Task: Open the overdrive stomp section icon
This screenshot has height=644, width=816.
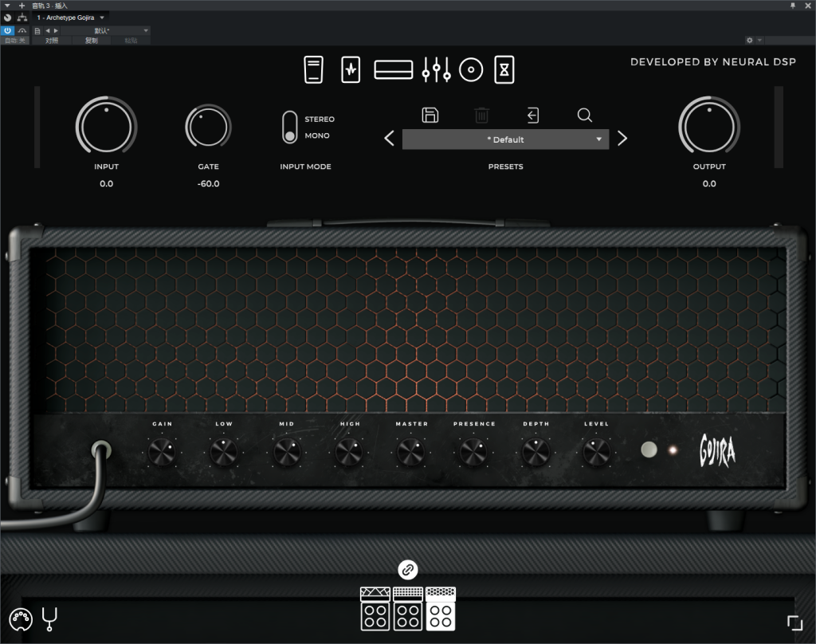Action: tap(351, 70)
